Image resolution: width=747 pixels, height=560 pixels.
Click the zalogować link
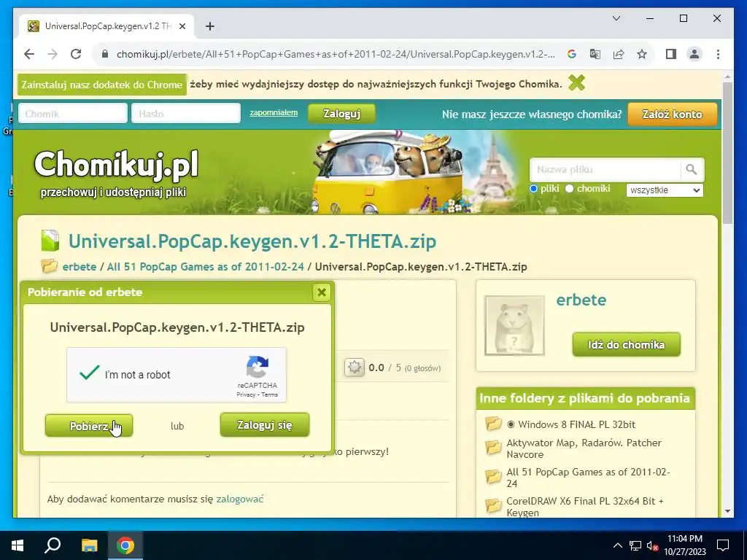[x=239, y=499]
